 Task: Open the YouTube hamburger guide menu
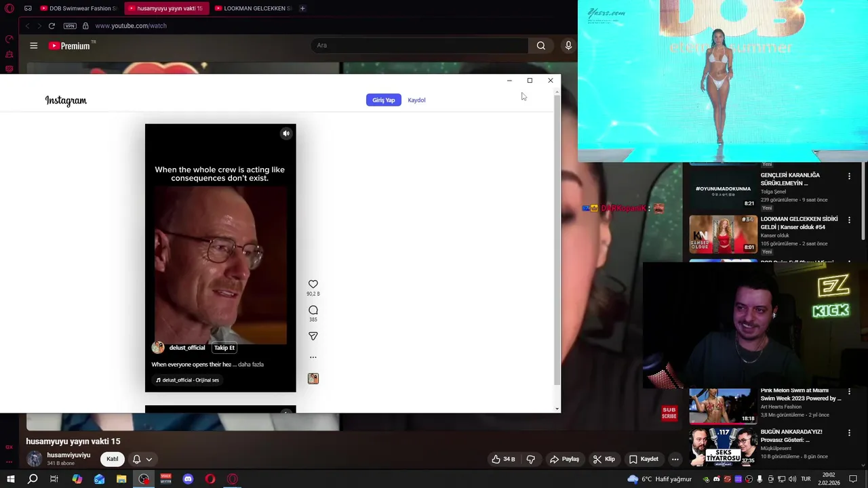(33, 45)
